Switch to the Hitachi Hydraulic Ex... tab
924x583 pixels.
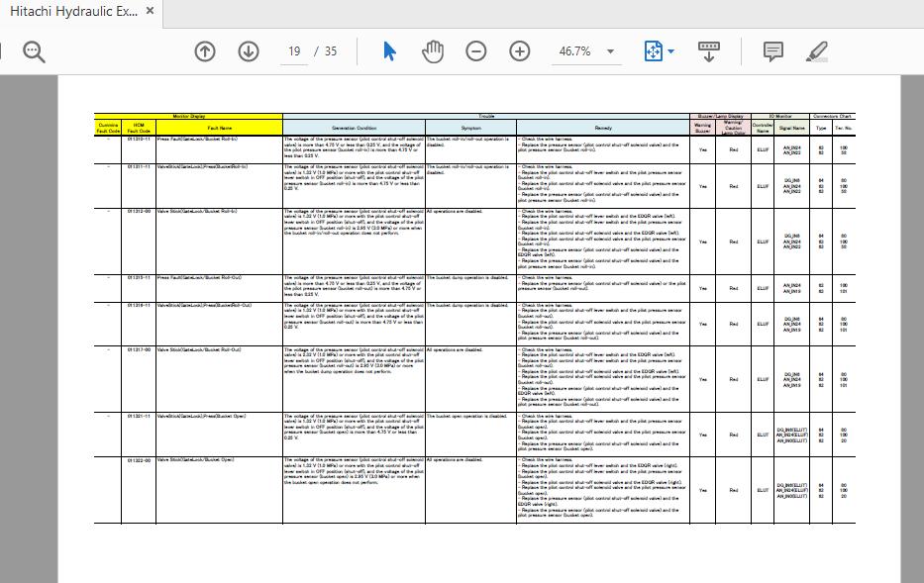tap(73, 11)
